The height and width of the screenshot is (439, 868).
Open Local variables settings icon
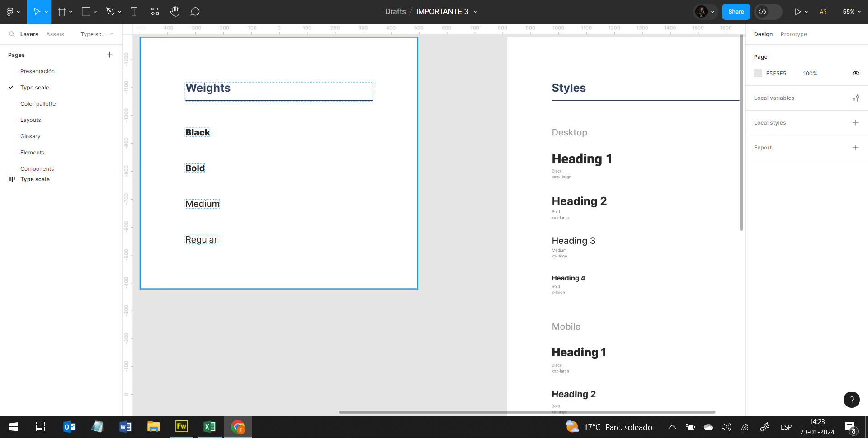855,98
